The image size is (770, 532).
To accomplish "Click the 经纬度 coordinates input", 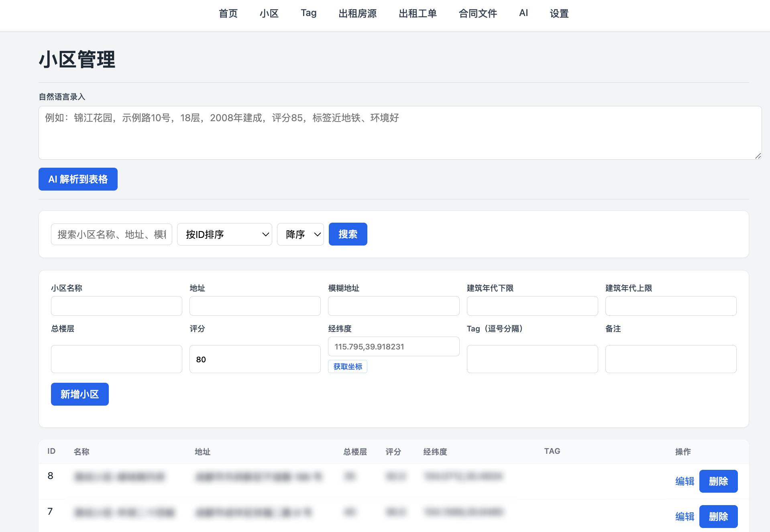I will (393, 347).
